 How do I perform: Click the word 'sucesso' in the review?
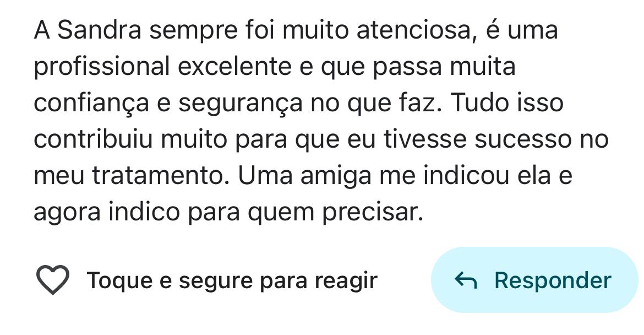coord(523,139)
